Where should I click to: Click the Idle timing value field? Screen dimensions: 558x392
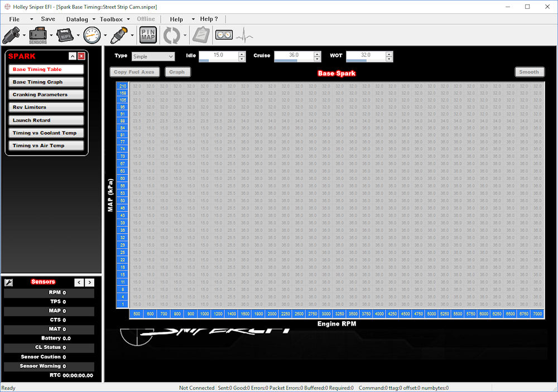[x=218, y=56]
